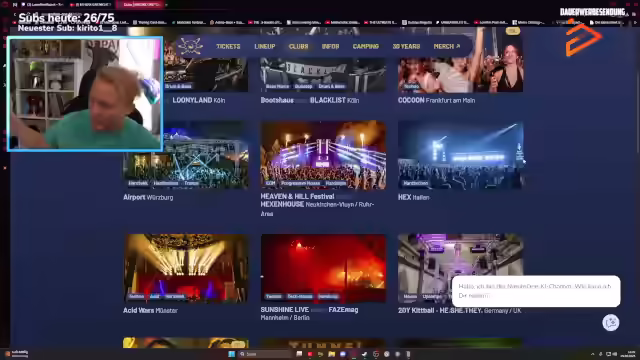The height and width of the screenshot is (360, 640).
Task: Open the CAMPING section
Action: pos(366,47)
